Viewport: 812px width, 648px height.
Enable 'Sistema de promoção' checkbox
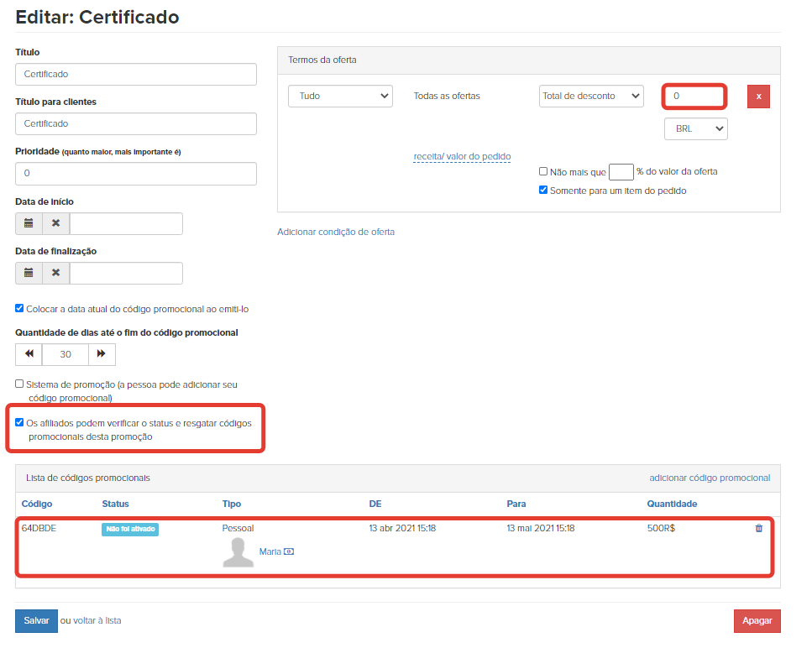[19, 384]
